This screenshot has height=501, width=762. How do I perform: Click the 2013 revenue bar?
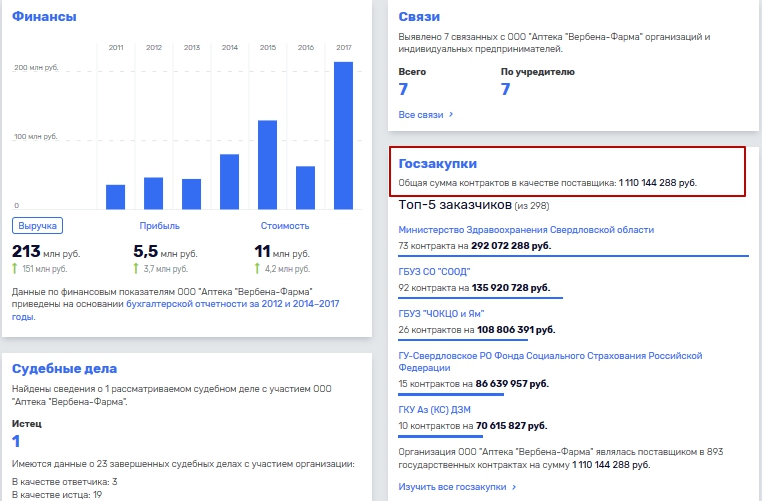[x=191, y=194]
